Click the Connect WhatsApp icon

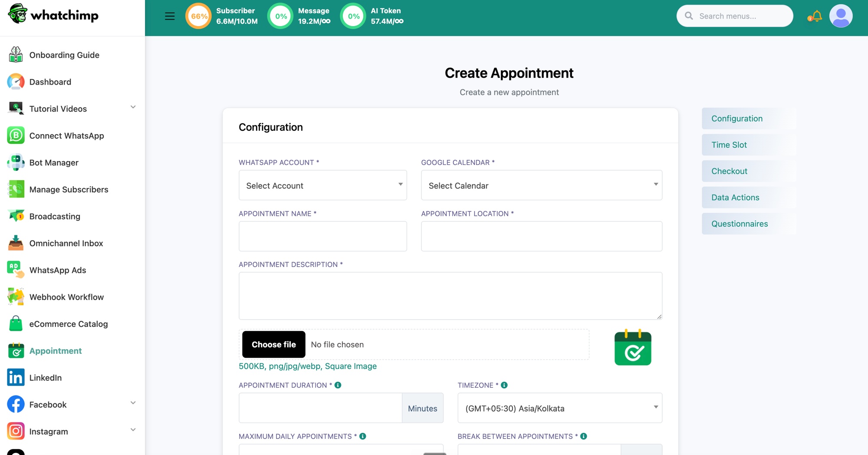(16, 135)
